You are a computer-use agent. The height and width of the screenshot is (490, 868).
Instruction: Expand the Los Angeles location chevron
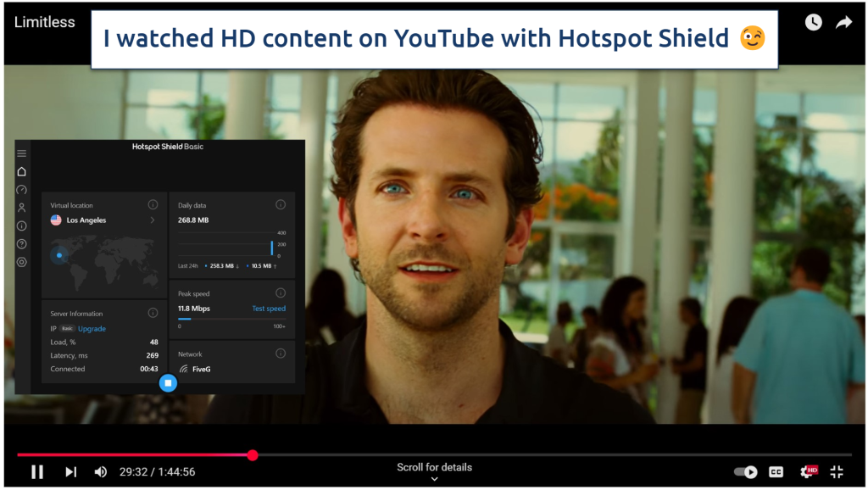tap(153, 220)
